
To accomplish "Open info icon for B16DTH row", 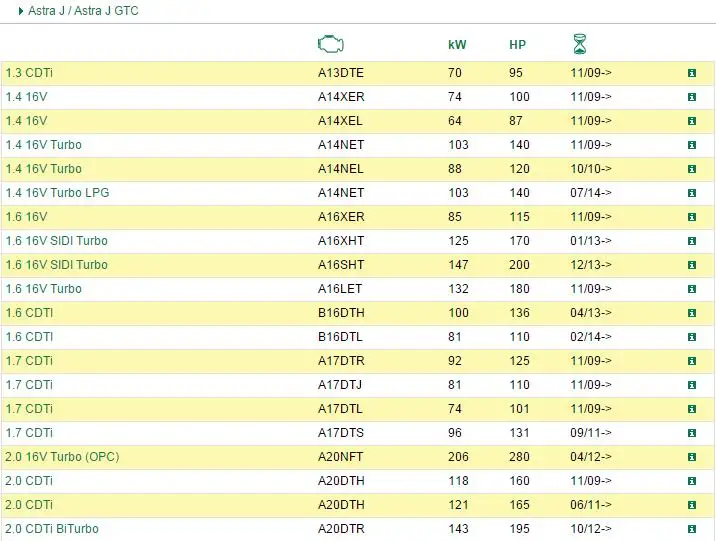I will tap(692, 313).
